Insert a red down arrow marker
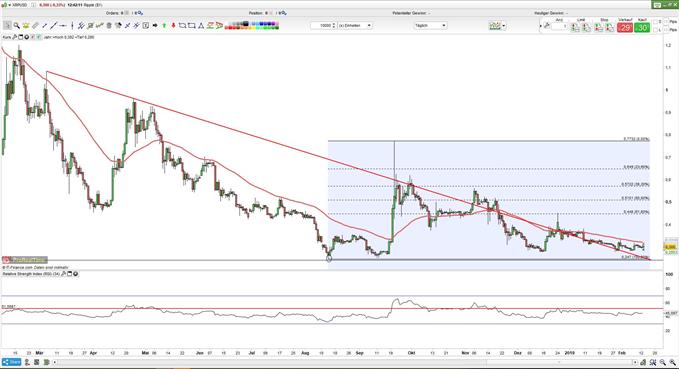The image size is (679, 369). click(x=173, y=26)
